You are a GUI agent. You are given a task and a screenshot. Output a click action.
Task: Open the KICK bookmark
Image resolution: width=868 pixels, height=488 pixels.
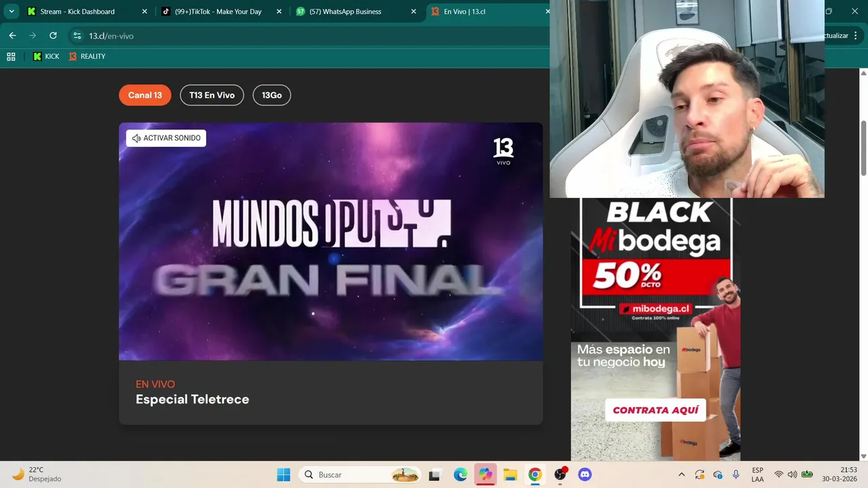[x=46, y=56]
